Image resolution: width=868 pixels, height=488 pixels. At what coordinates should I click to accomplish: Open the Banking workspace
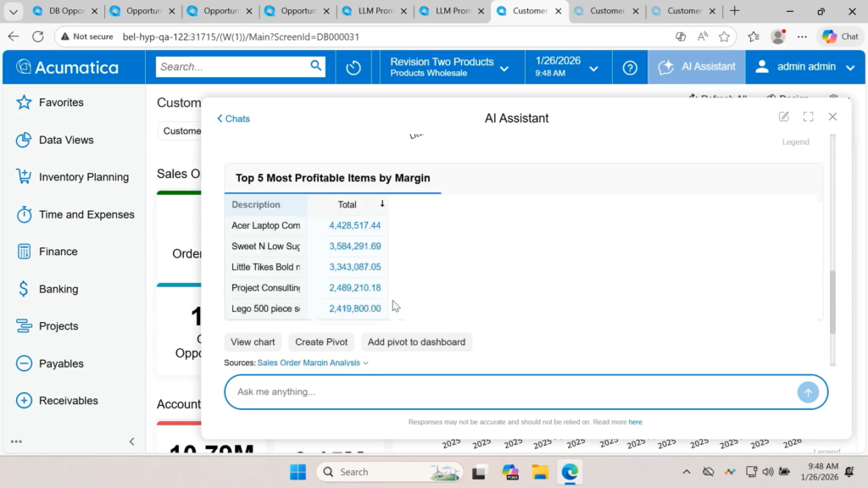point(58,289)
